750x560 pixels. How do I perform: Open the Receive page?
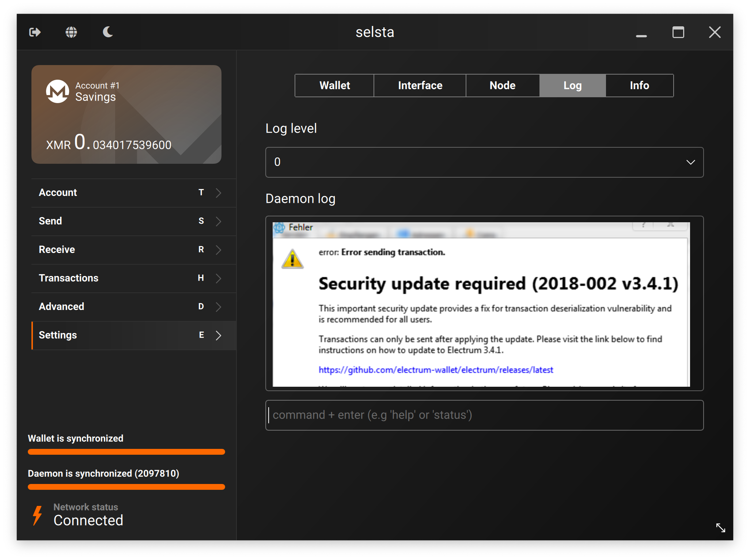pos(134,250)
